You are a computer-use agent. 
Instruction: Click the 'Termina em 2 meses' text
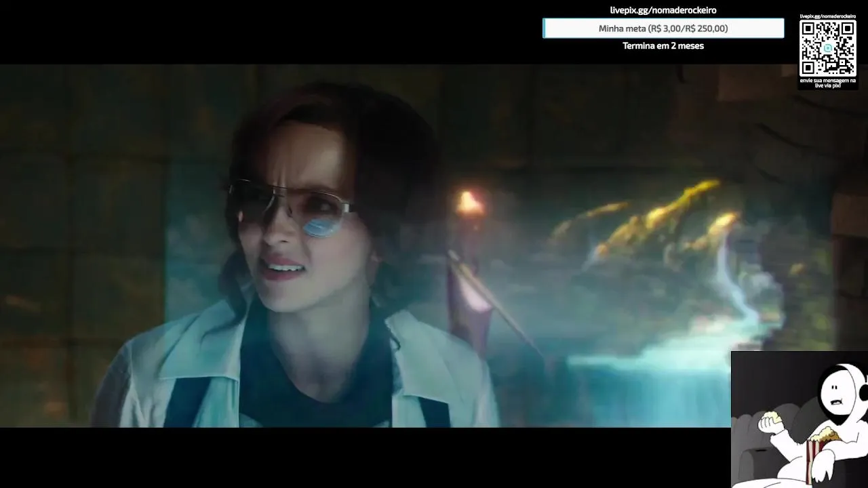[x=663, y=46]
